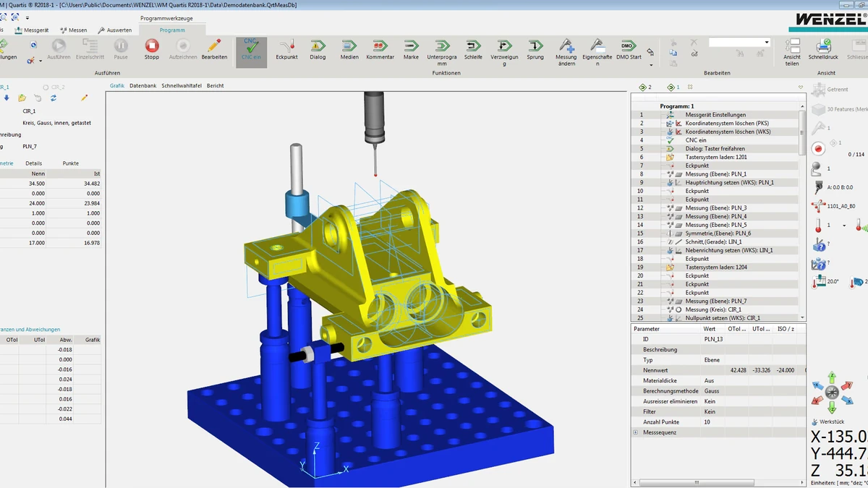Screen dimensions: 868x488
Task: Click the Schleife loop icon
Action: pyautogui.click(x=473, y=49)
